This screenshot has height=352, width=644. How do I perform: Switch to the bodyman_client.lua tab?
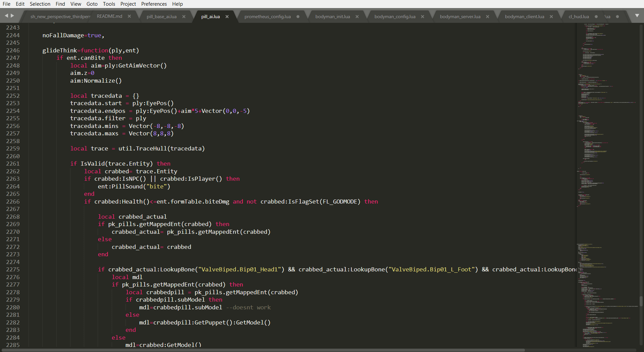pos(525,16)
